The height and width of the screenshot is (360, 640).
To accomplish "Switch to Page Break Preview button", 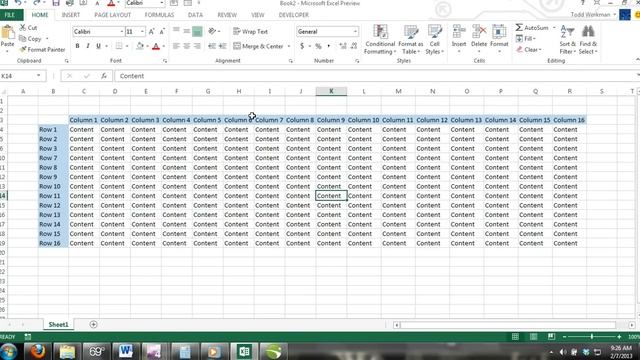I will [551, 337].
